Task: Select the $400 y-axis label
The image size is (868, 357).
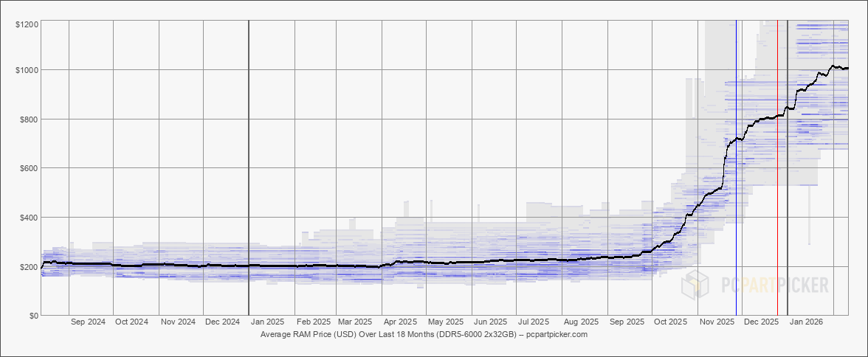Action: 28,218
